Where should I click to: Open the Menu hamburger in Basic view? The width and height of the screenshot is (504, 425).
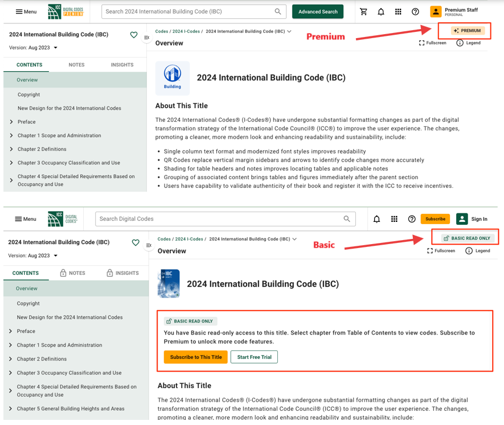(x=26, y=219)
